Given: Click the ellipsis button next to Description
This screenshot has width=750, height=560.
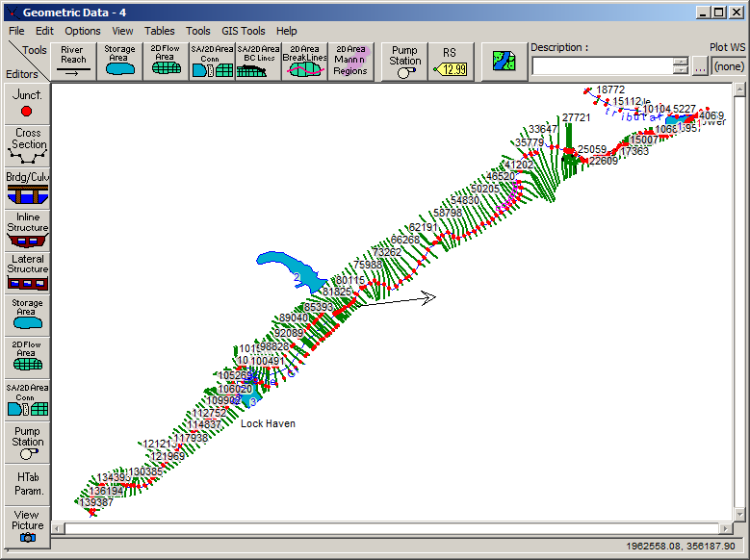Looking at the screenshot, I should [x=700, y=66].
